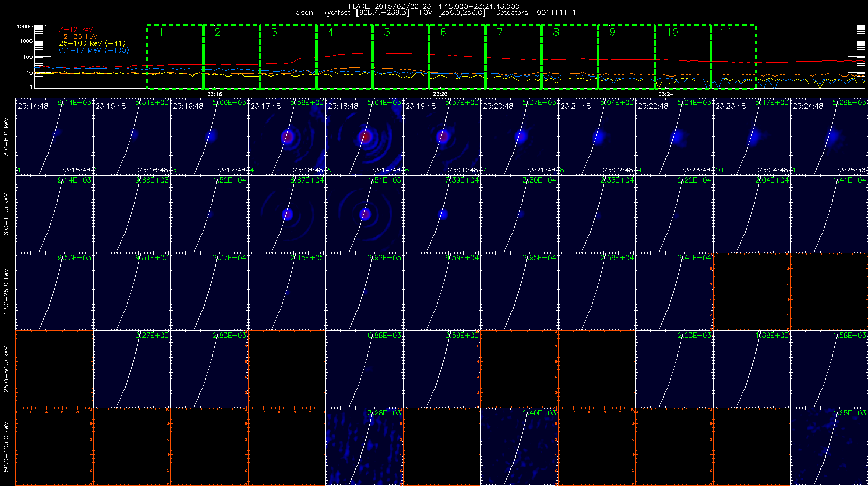Image resolution: width=868 pixels, height=486 pixels.
Task: Select interval 7 box in the light curve
Action: point(514,57)
